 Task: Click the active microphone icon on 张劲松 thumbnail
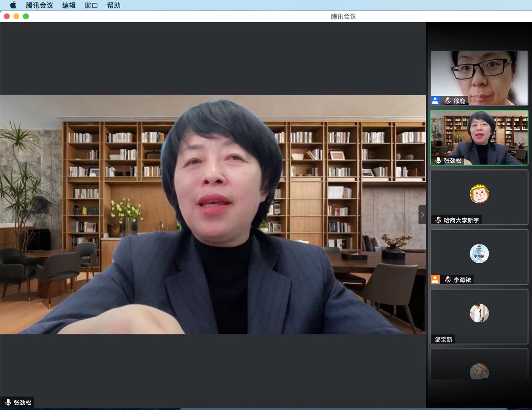[x=438, y=160]
